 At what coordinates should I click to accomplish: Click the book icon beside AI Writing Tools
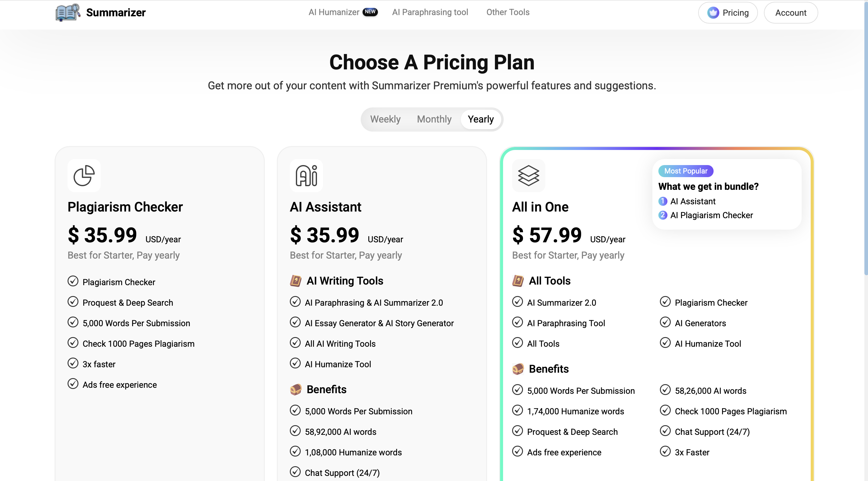296,281
